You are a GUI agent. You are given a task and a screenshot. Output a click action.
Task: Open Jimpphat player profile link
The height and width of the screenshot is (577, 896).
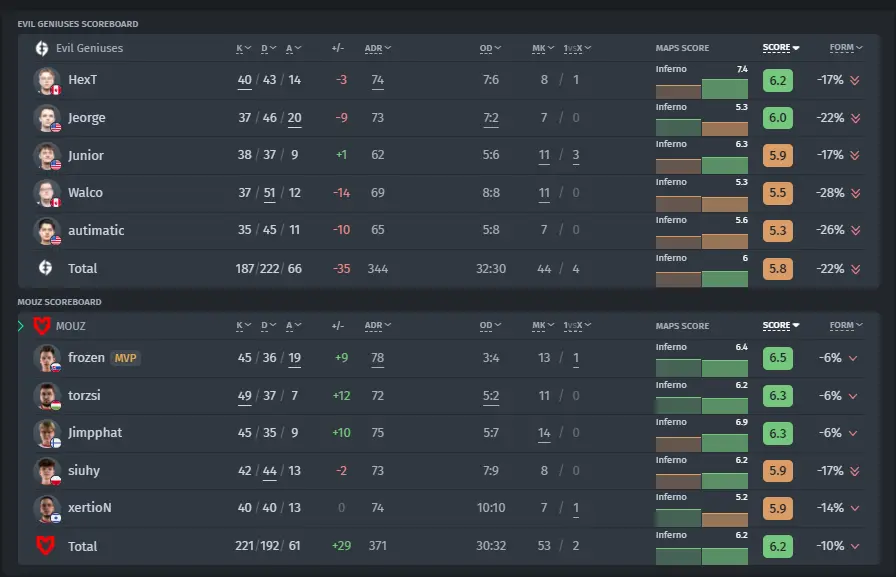pyautogui.click(x=95, y=433)
